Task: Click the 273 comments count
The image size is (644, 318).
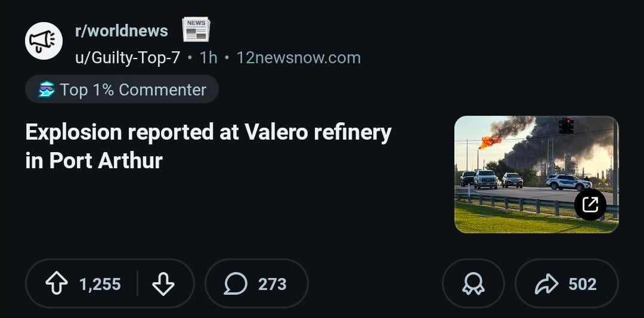Action: click(272, 284)
